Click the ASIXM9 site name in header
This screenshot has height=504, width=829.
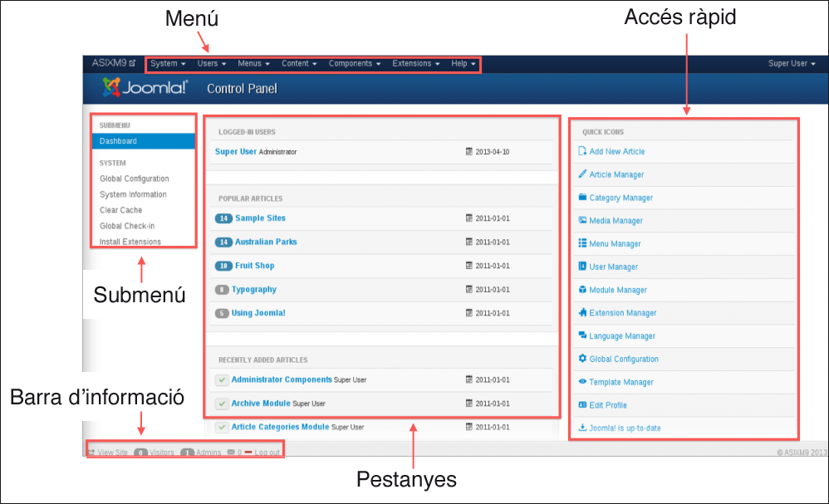(x=110, y=63)
